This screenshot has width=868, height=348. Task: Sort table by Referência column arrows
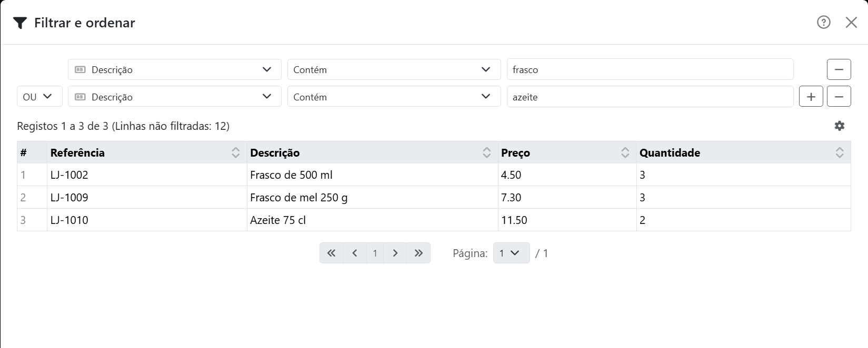tap(236, 152)
